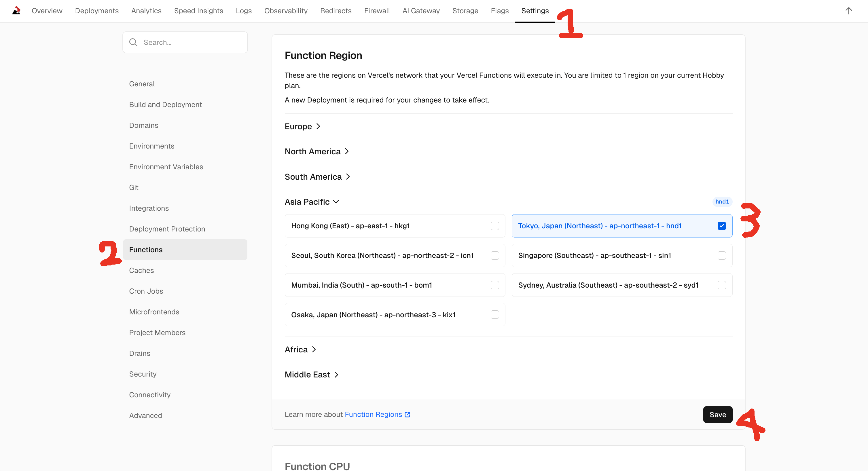Select the Sydney syd1 region checkbox

pyautogui.click(x=721, y=285)
